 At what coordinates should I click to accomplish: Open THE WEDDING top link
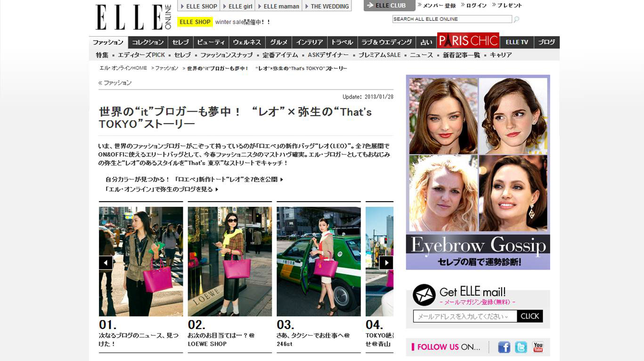click(x=327, y=6)
